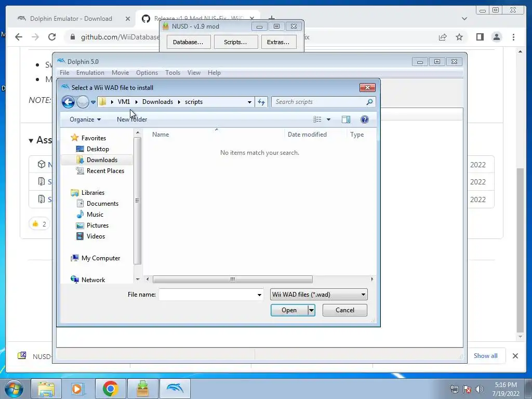Sort by Name column header
The image size is (532, 399).
point(161,135)
